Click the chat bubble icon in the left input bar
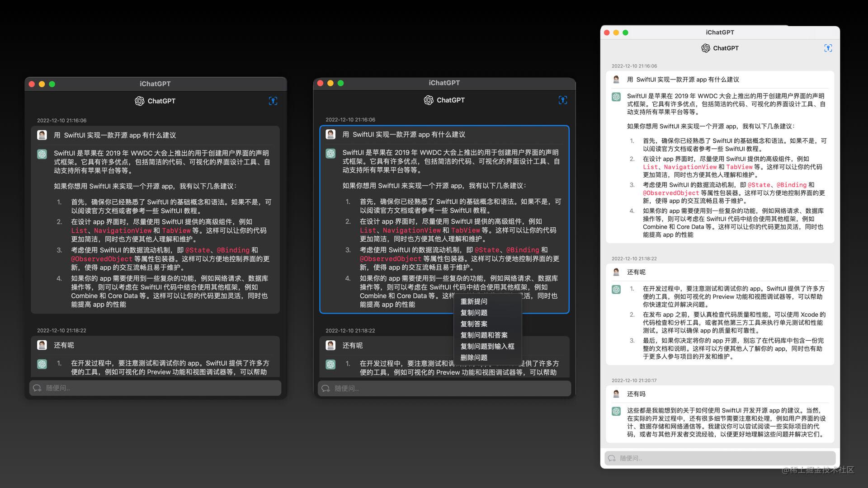This screenshot has width=868, height=488. tap(38, 388)
